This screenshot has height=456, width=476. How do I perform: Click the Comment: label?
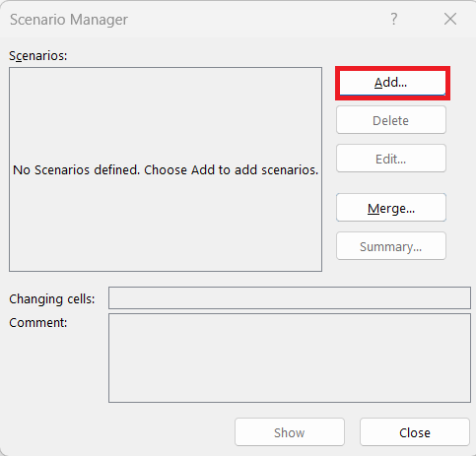[x=38, y=323]
